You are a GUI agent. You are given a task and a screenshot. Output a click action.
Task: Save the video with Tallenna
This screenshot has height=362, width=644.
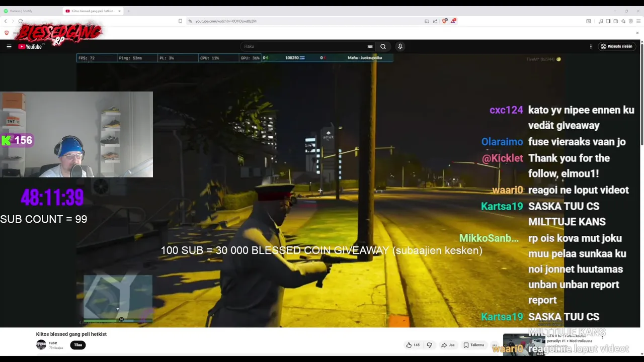click(473, 345)
